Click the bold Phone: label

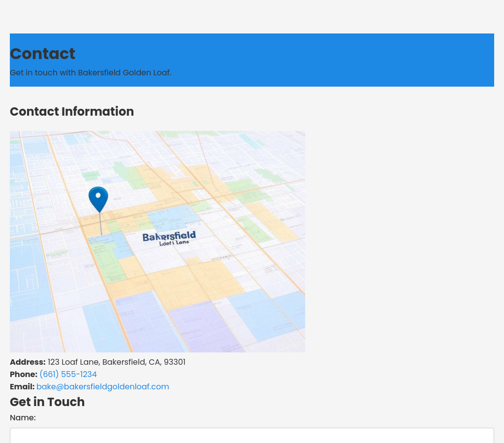[24, 375]
